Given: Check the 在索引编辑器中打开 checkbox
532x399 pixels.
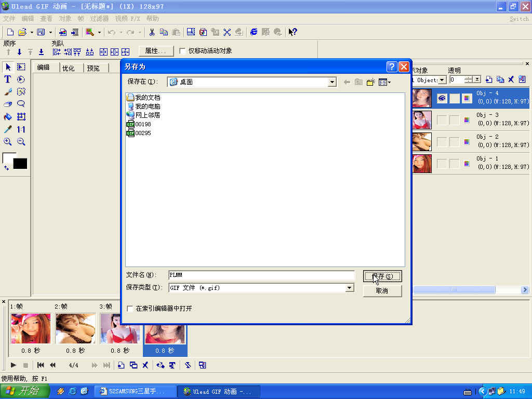Looking at the screenshot, I should 129,308.
